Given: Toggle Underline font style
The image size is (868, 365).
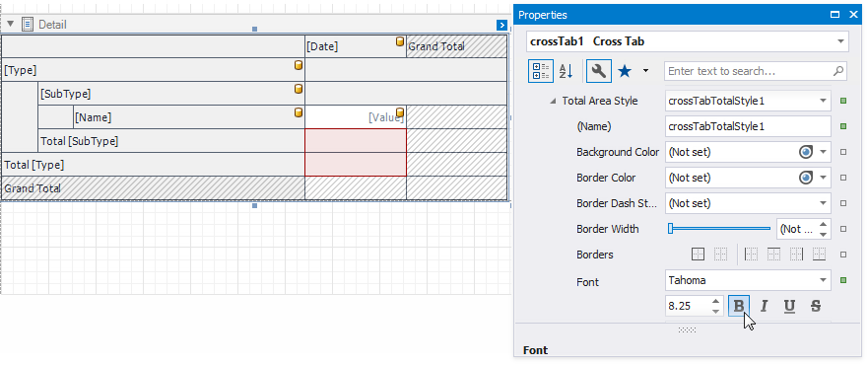Looking at the screenshot, I should 789,306.
